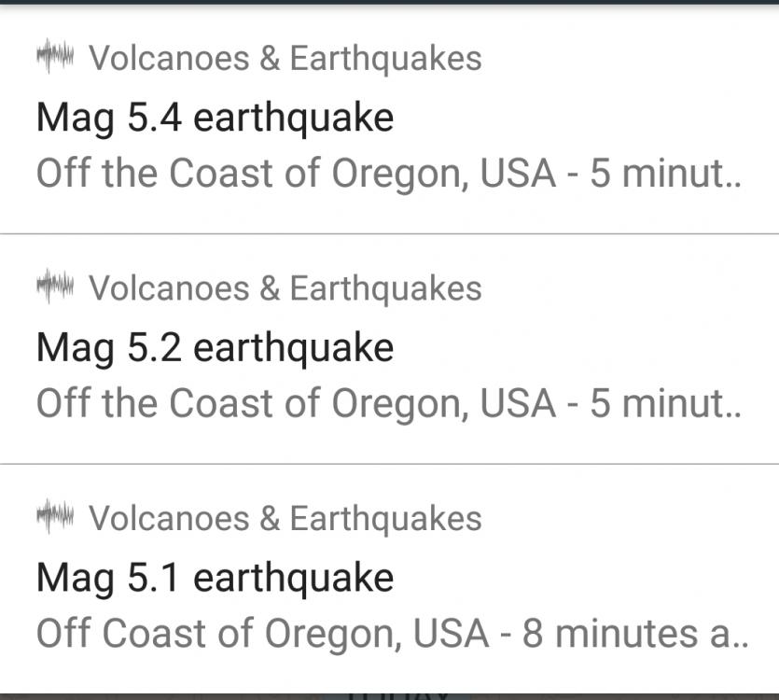Open the Mag 5.2 earthquake notification title
This screenshot has height=700, width=779.
pos(215,348)
